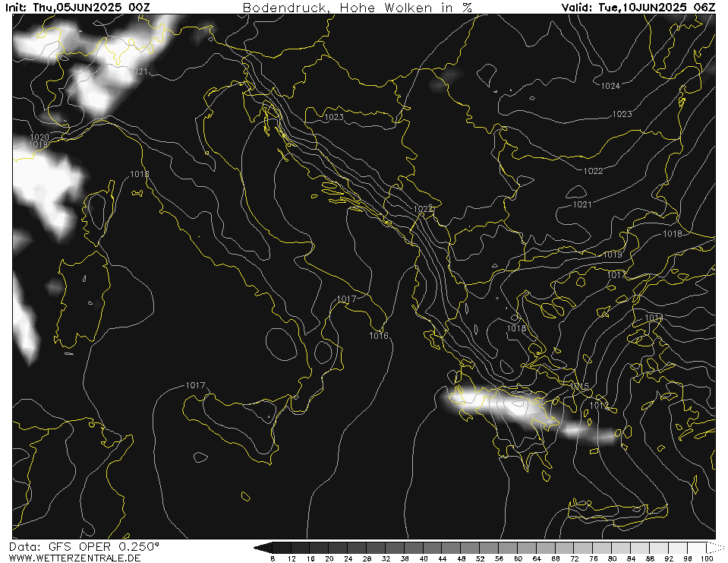Click the 'Data: GFS OPER 0.250°' text
This screenshot has height=563, width=728.
tap(84, 547)
